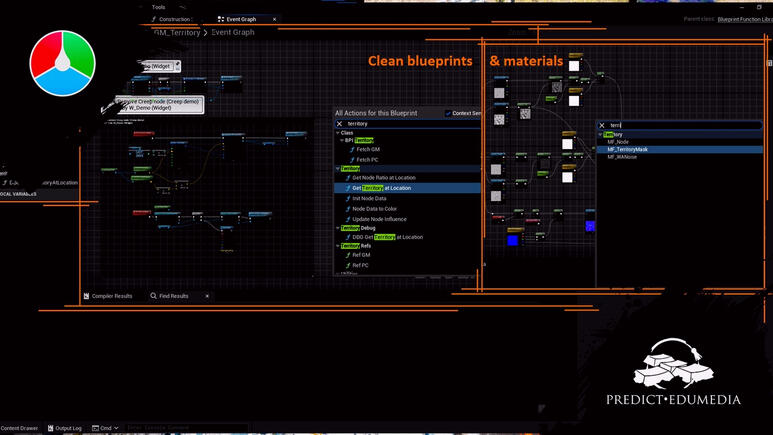Select DBG Get Territory at Location
This screenshot has height=435, width=773.
(x=387, y=237)
